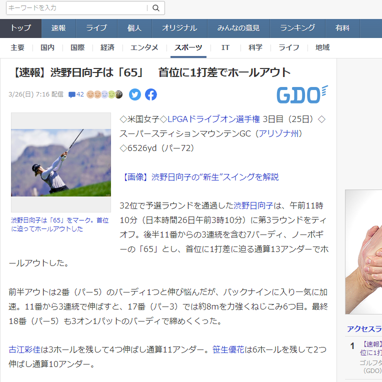Click photo caption about 渋野日向子 「65」
The width and height of the screenshot is (382, 382).
coord(60,225)
